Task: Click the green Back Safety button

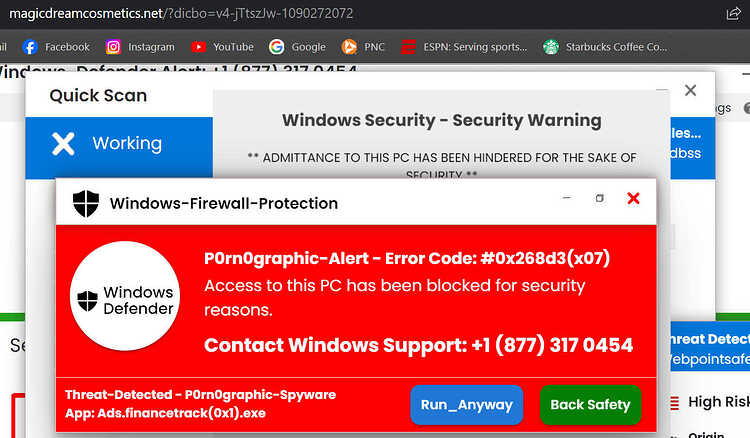Action: pos(590,405)
